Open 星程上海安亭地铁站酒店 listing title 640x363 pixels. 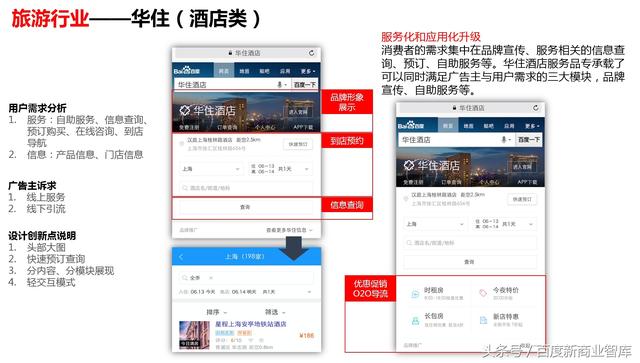coord(251,324)
